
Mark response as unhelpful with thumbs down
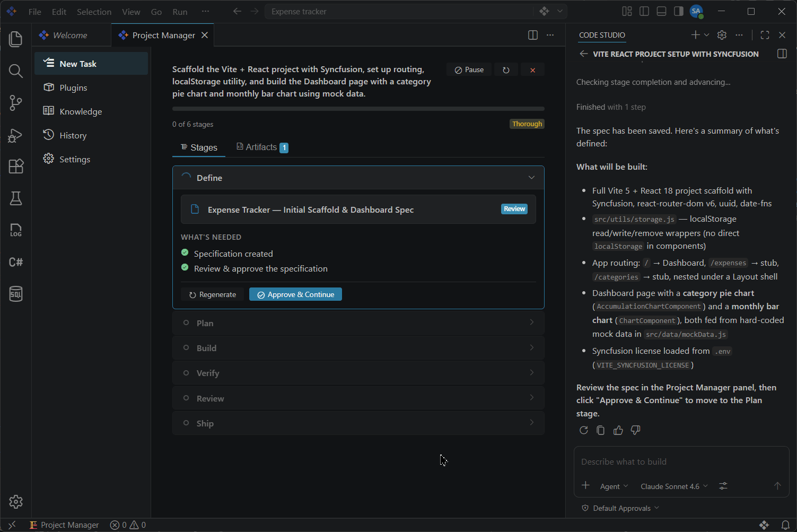tap(635, 430)
